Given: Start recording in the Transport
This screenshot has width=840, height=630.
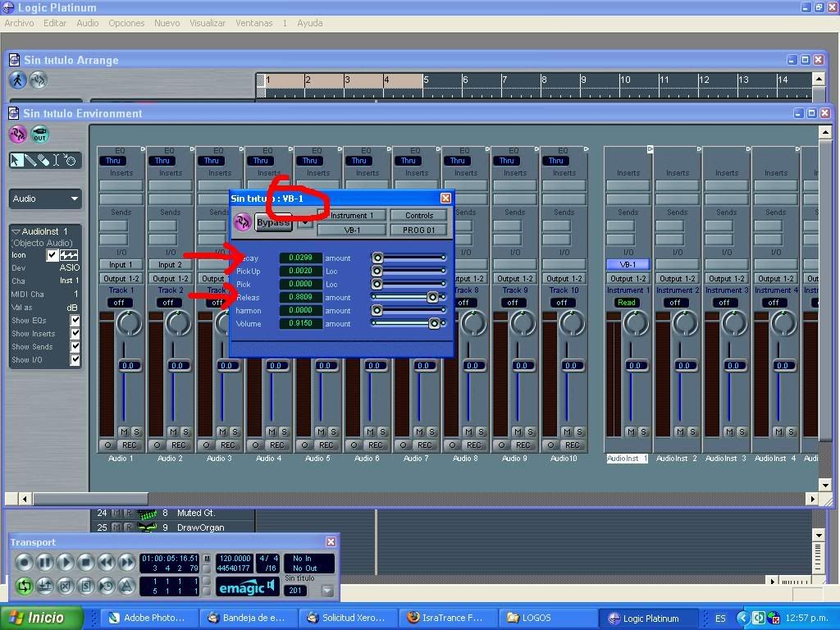Looking at the screenshot, I should [x=24, y=563].
